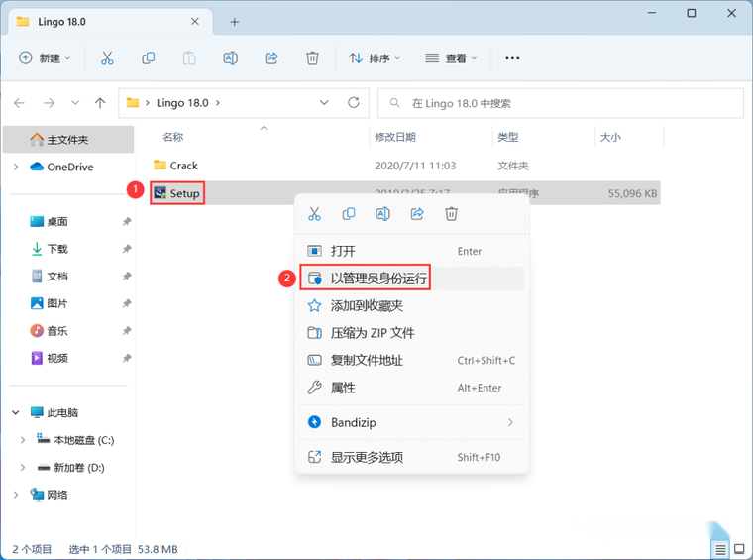The width and height of the screenshot is (753, 560).
Task: Expand the 本地磁盘 (C:) node
Action: tap(22, 440)
